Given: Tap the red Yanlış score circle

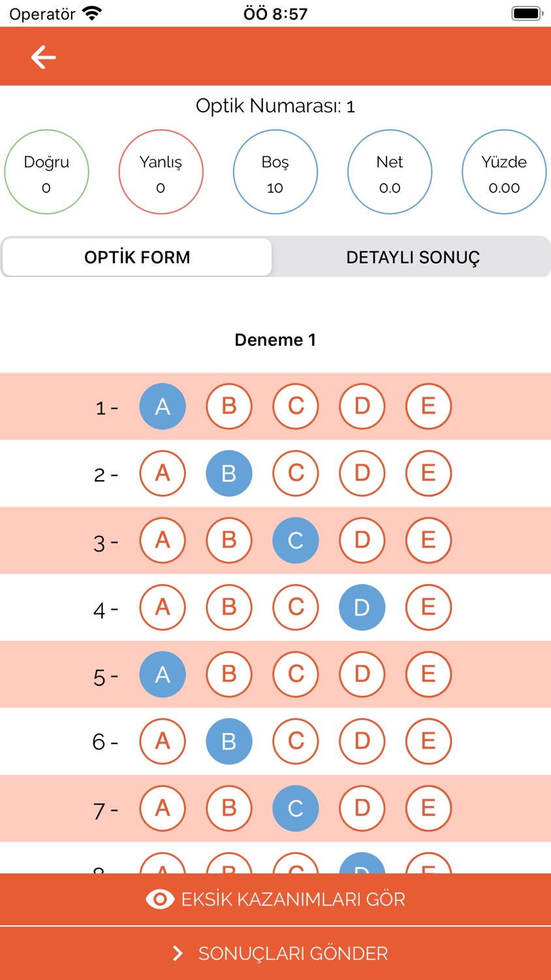Looking at the screenshot, I should coord(161,172).
